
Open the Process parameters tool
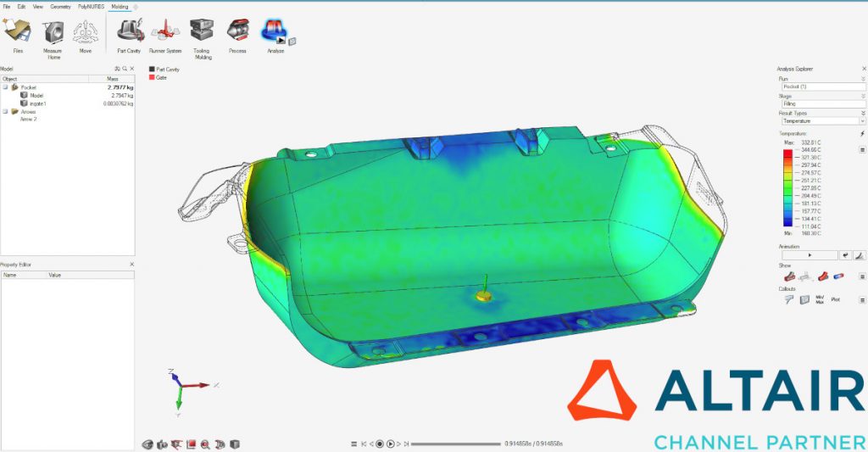pos(237,32)
